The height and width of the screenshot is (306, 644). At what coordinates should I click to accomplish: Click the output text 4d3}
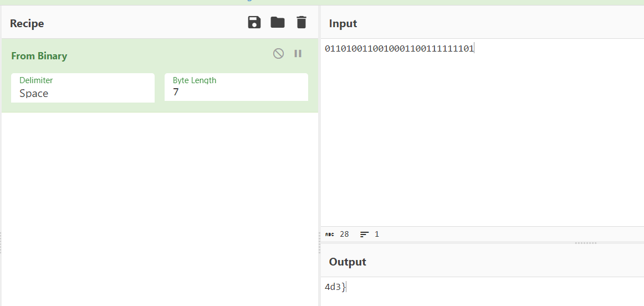[335, 287]
